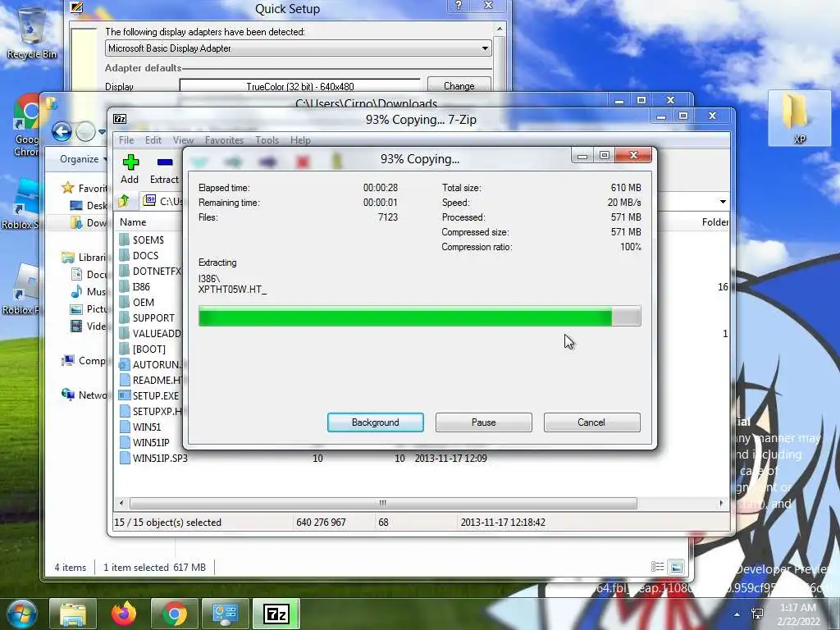Click the Explorer back arrow button
Viewport: 840px width, 630px height.
click(x=62, y=131)
